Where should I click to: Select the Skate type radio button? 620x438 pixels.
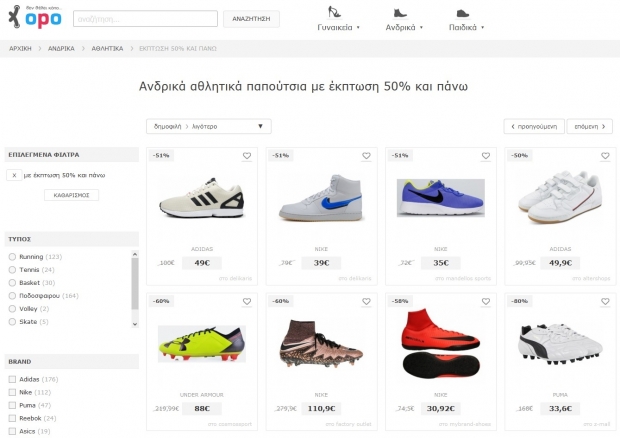tap(12, 322)
